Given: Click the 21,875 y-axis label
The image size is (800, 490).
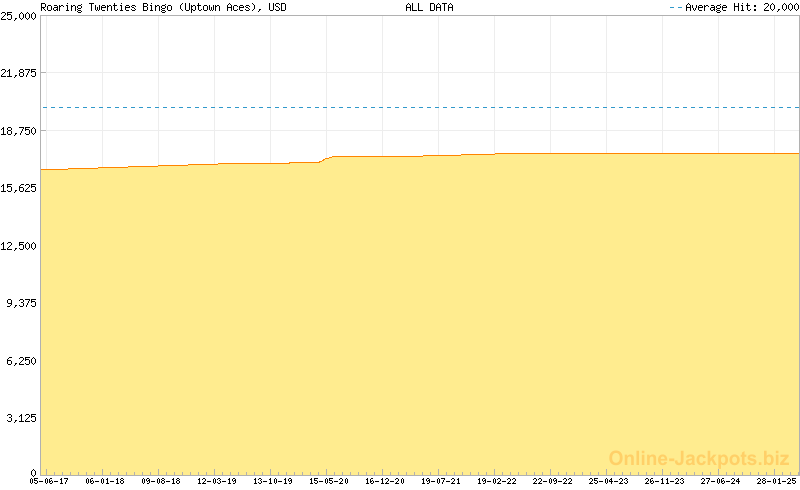Looking at the screenshot, I should point(19,73).
